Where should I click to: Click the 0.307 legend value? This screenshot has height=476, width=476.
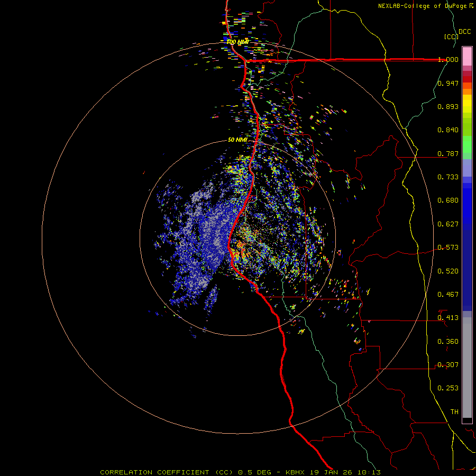(x=448, y=365)
